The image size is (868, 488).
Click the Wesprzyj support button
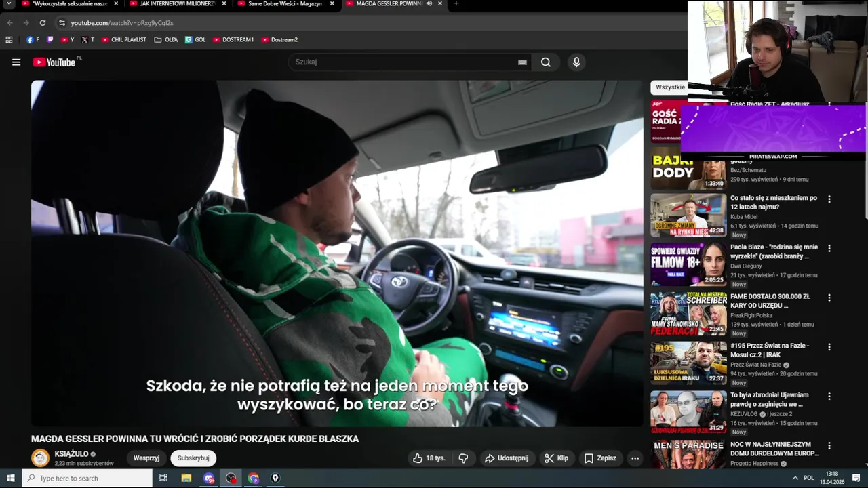click(x=146, y=458)
